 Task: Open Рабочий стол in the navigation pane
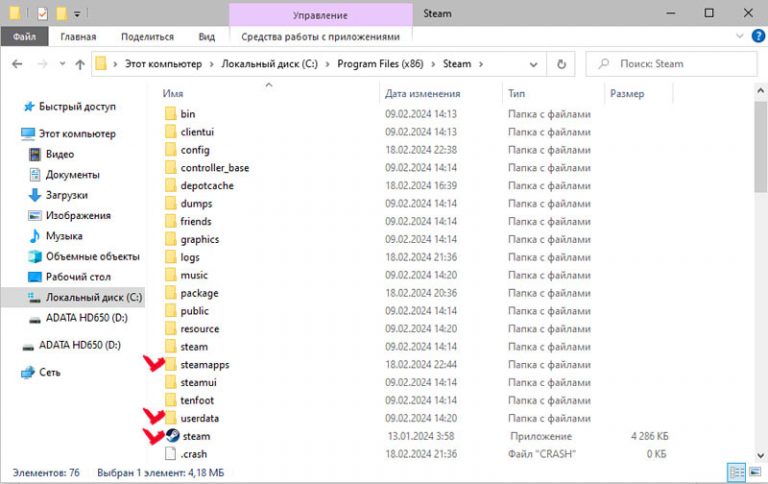pos(78,277)
